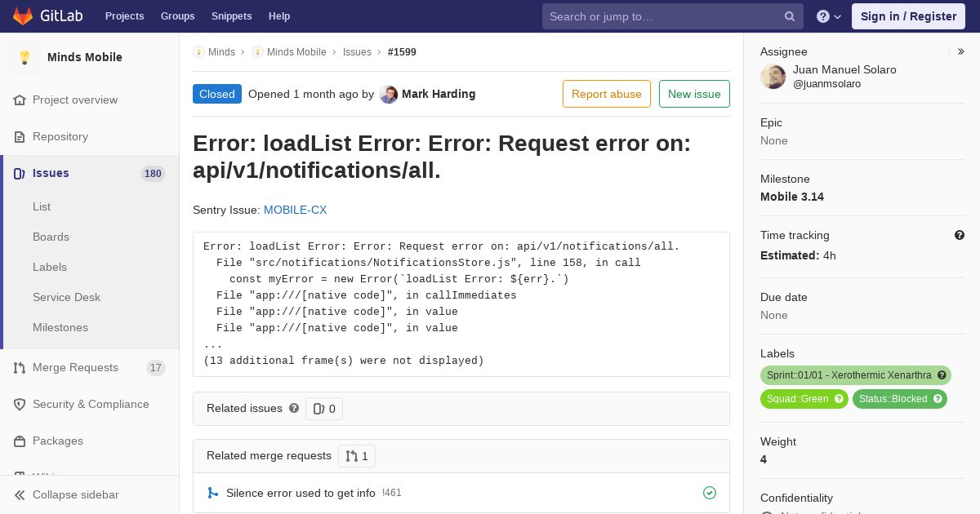The height and width of the screenshot is (514, 980).
Task: Open the MOBILE-CX Sentry issue link
Action: (295, 210)
